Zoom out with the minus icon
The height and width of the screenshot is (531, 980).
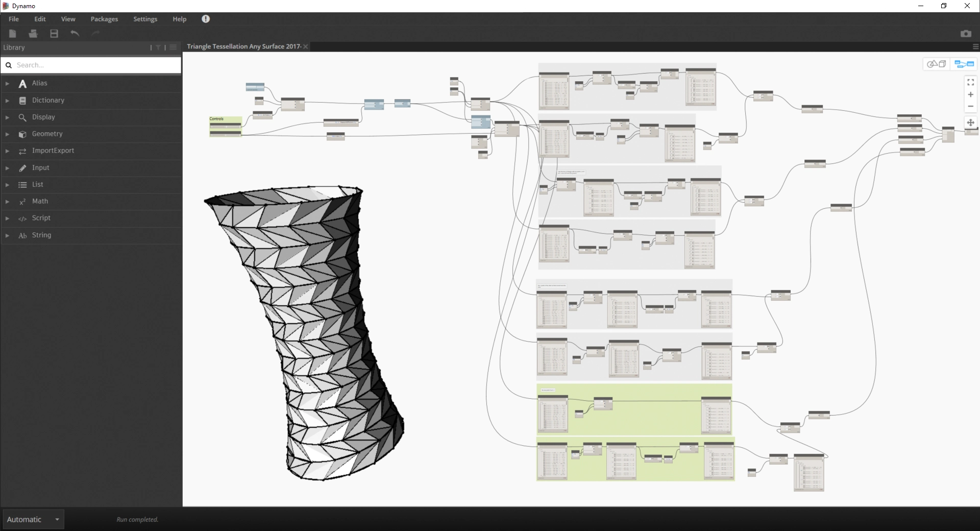(970, 107)
